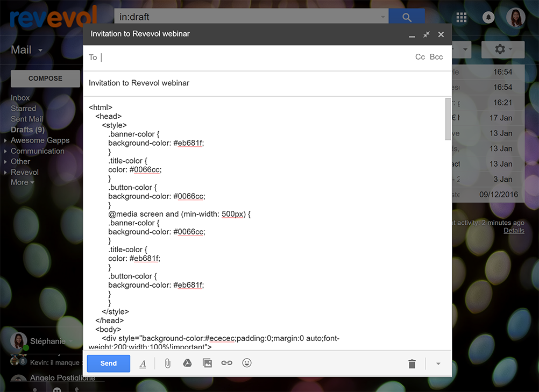Click the message body scrollbar

[448, 119]
